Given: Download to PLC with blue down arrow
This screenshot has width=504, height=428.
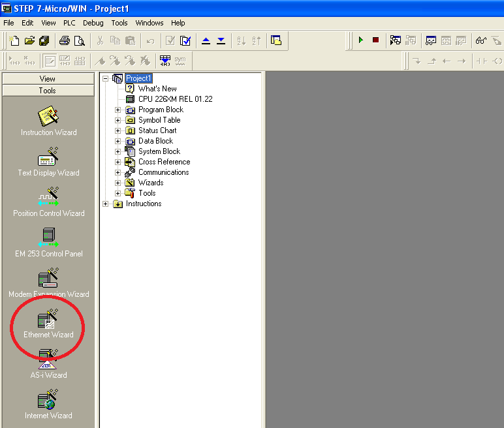Looking at the screenshot, I should click(x=221, y=41).
